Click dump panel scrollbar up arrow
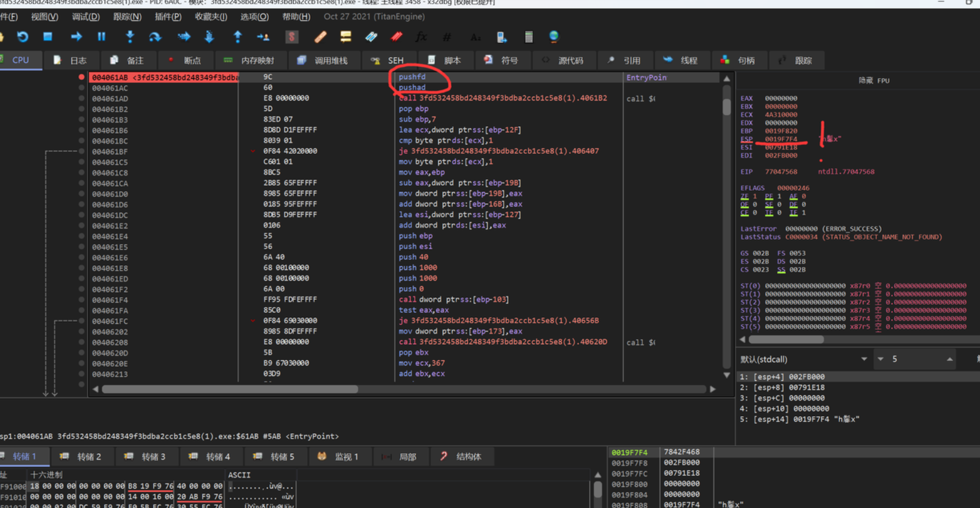980x508 pixels. (x=598, y=475)
